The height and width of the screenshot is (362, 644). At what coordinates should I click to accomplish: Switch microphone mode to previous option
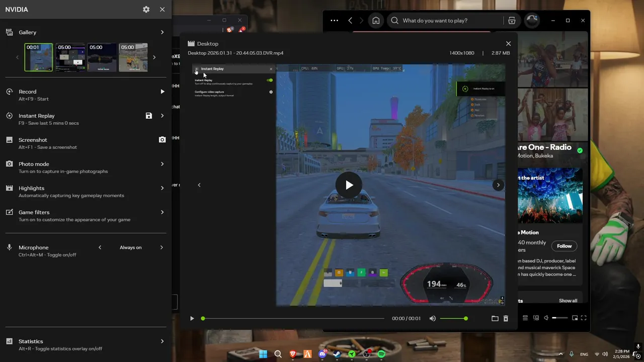point(100,247)
